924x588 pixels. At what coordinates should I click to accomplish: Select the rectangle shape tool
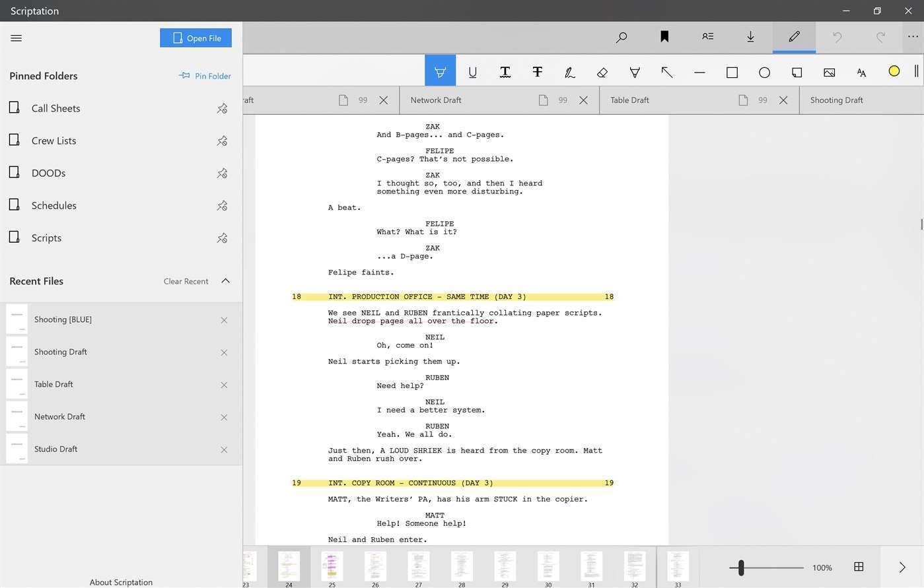point(732,72)
